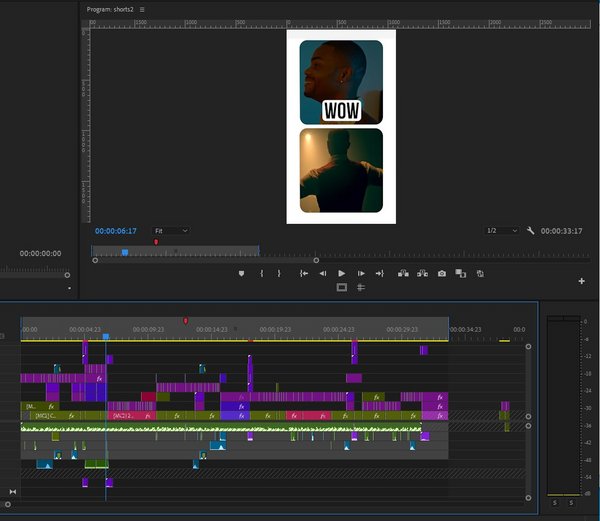600x521 pixels.
Task: Click the left handle of Program zoom scrollbar
Action: click(95, 260)
